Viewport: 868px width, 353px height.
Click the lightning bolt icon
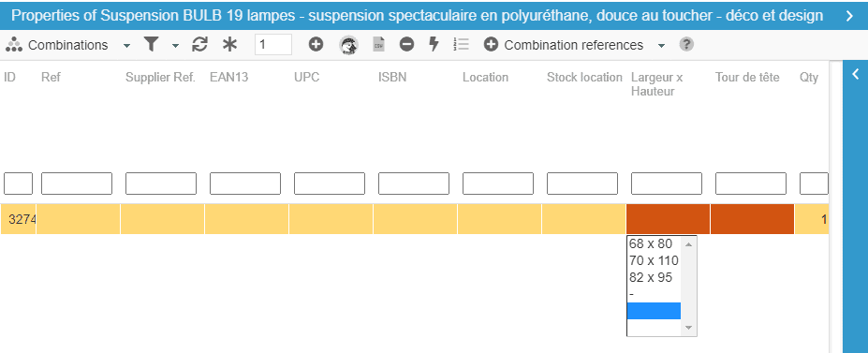pos(434,44)
